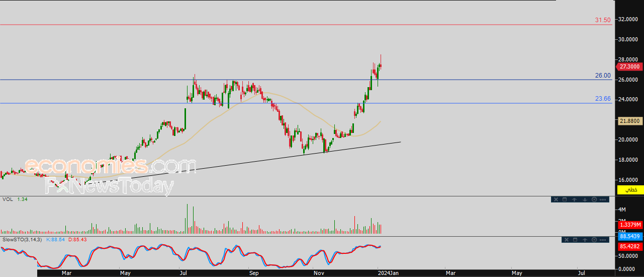Click the 2024Jan date label

(387, 273)
